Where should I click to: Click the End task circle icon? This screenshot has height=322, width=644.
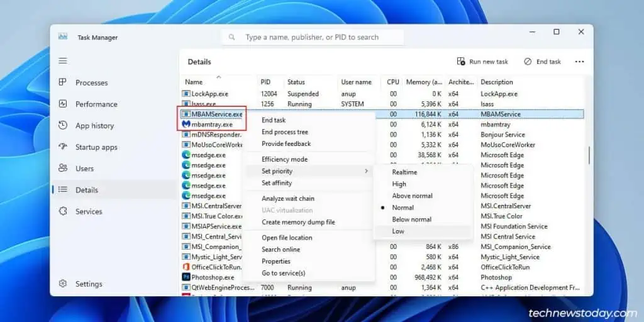[528, 61]
